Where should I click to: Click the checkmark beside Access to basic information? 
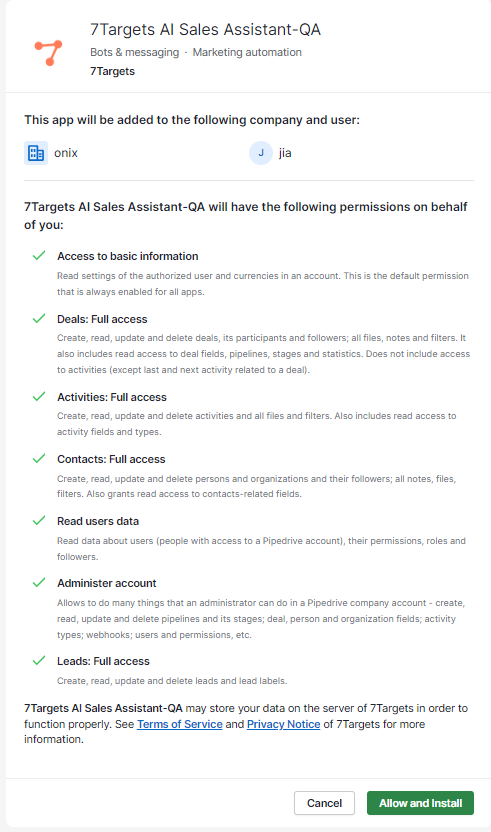coord(39,256)
